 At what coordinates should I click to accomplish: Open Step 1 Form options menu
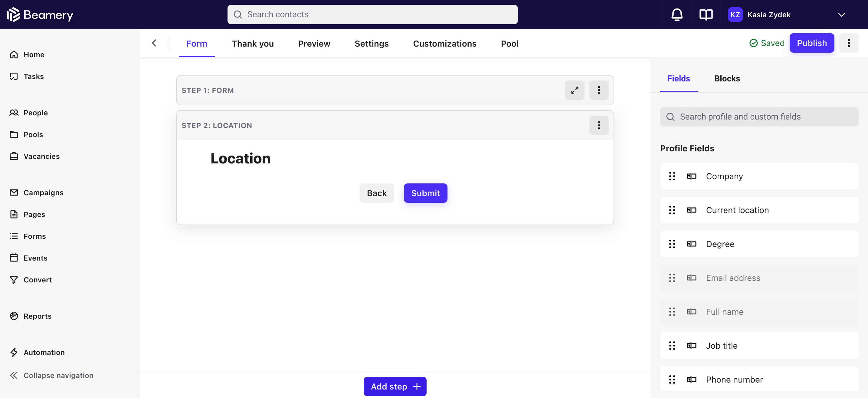599,90
